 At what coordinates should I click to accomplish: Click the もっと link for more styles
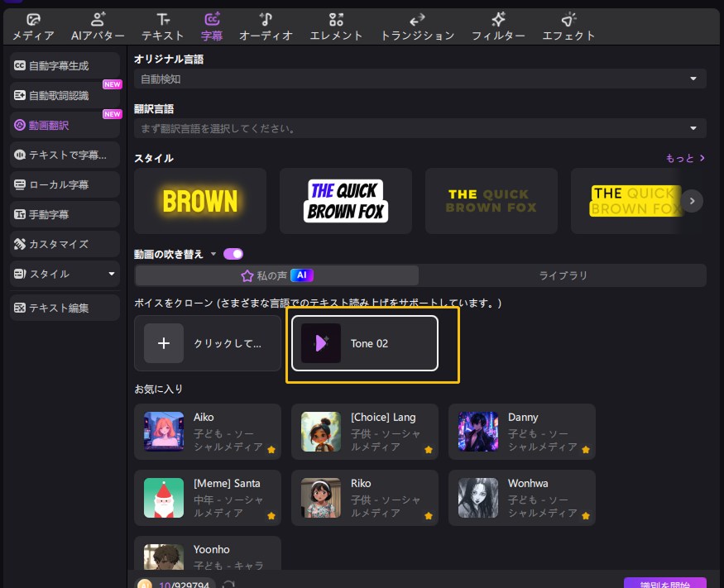[x=685, y=158]
